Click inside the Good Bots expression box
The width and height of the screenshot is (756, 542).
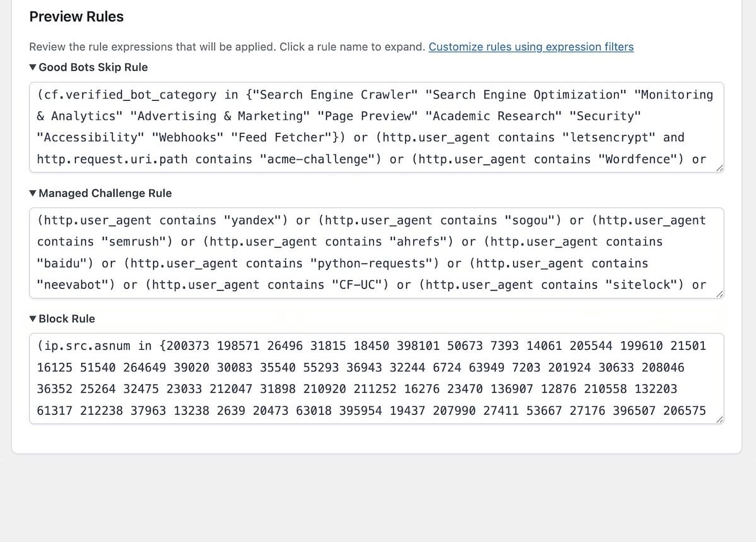click(377, 126)
